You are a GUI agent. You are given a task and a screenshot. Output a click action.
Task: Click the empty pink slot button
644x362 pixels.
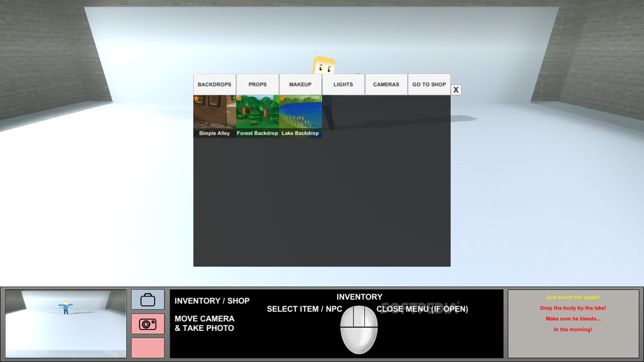point(148,348)
